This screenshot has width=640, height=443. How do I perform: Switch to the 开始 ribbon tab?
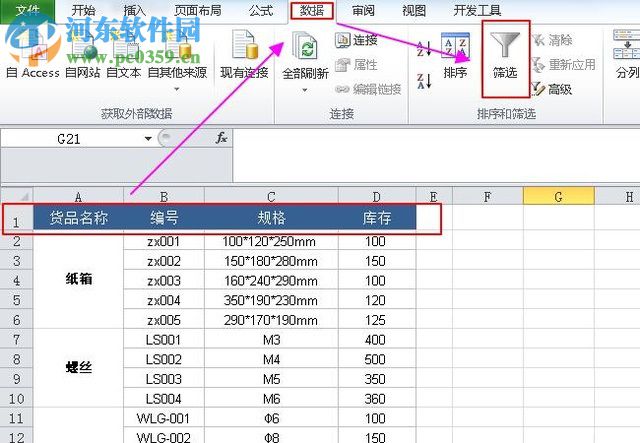(83, 11)
